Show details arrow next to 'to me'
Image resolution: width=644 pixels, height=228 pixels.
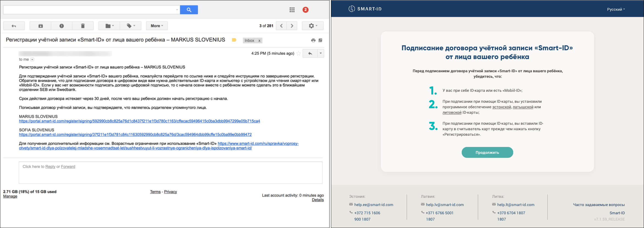[x=32, y=60]
